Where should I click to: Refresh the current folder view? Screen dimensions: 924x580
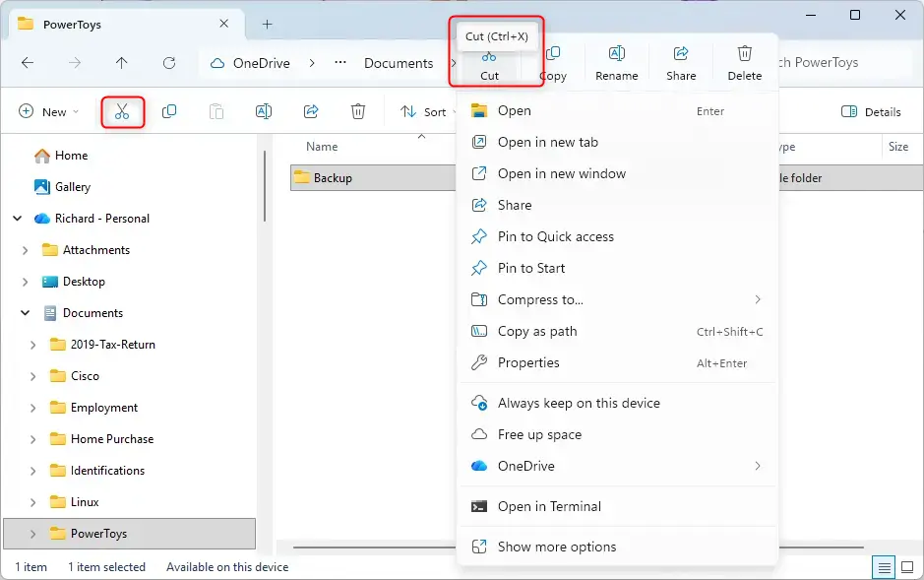pos(169,62)
